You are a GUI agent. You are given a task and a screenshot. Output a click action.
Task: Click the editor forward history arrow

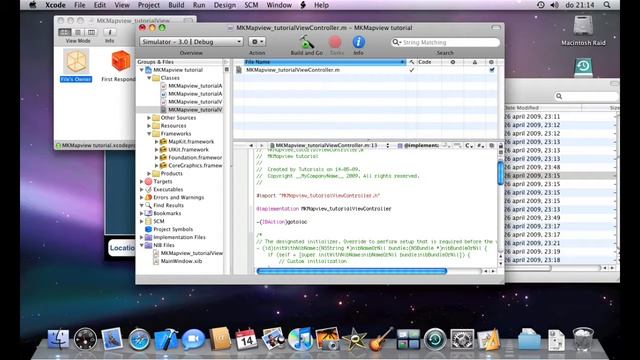261,145
